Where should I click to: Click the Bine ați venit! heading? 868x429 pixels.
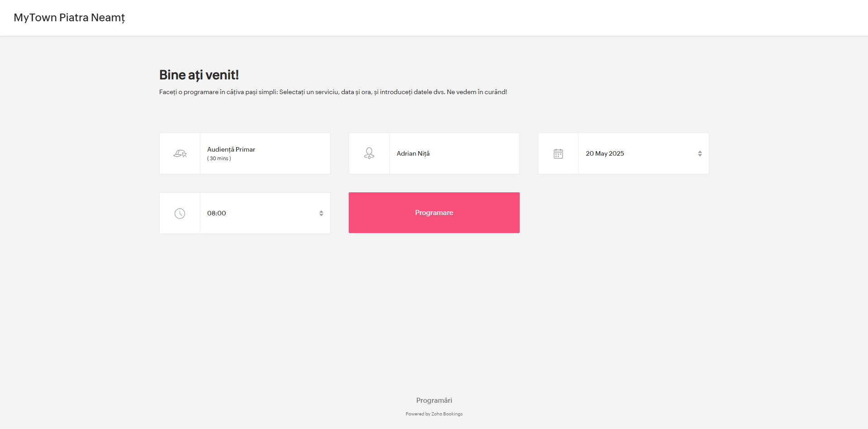[199, 75]
